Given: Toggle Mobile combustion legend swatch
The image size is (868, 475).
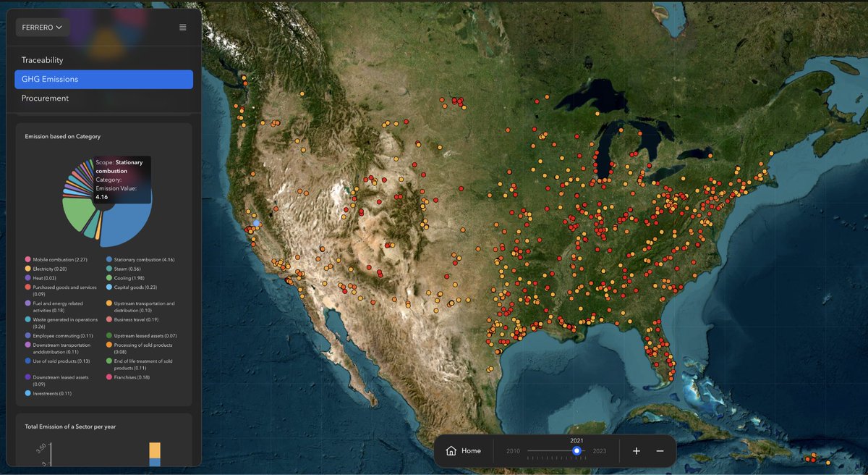Looking at the screenshot, I should click(x=27, y=259).
